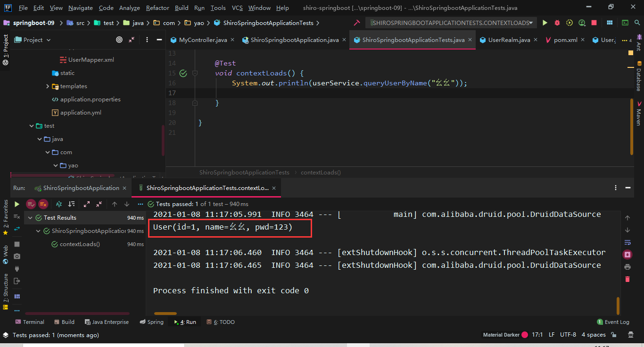Screen dimensions: 644x347
Task: Run the selected configuration with green play
Action: pyautogui.click(x=545, y=23)
